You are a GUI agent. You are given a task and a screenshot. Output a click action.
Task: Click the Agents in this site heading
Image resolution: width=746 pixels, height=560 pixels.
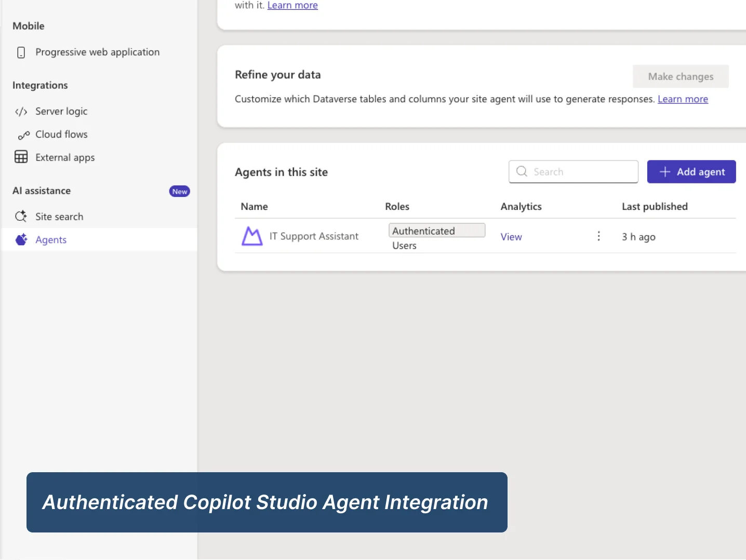tap(281, 172)
